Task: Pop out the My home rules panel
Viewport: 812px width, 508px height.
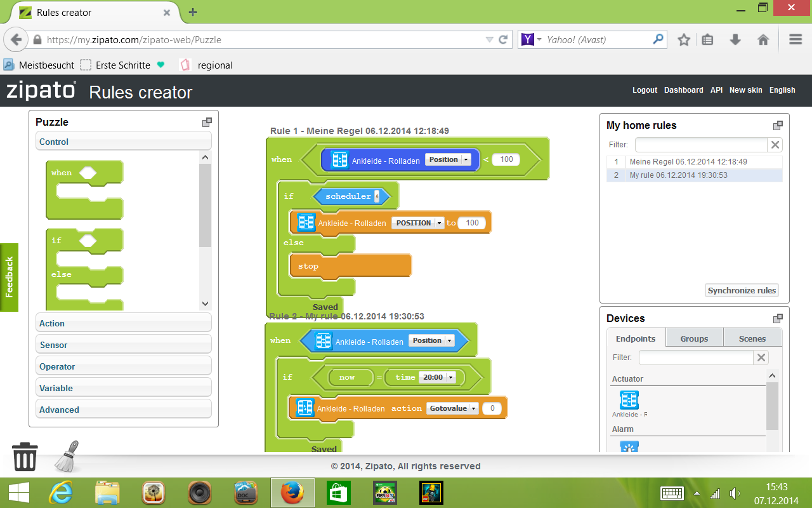Action: click(x=778, y=125)
